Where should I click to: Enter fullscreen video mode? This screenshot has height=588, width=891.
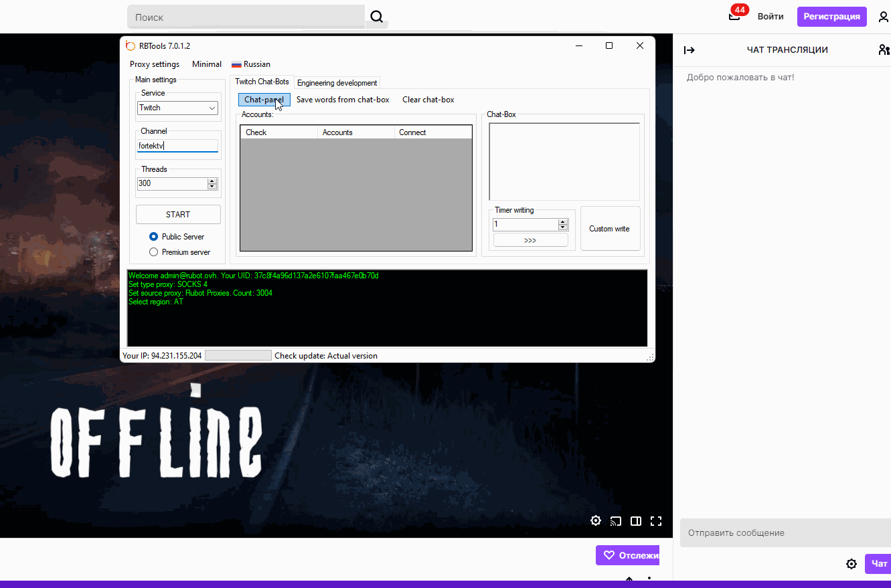click(x=656, y=521)
